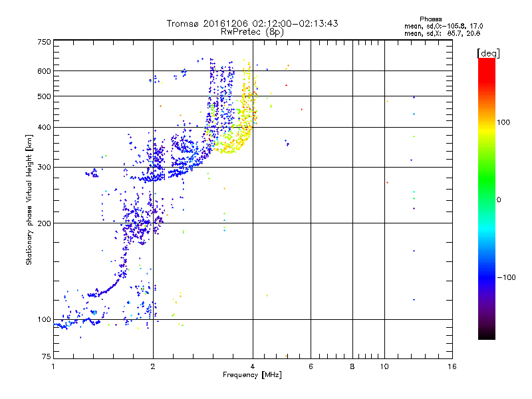Click the x-axis tick label '4'
Image resolution: width=532 pixels, height=399 pixels.
pyautogui.click(x=253, y=366)
